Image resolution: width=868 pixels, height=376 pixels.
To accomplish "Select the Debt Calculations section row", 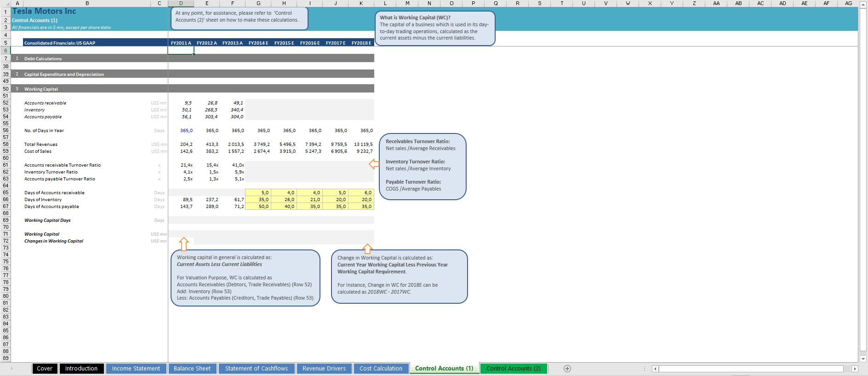I will pos(193,58).
